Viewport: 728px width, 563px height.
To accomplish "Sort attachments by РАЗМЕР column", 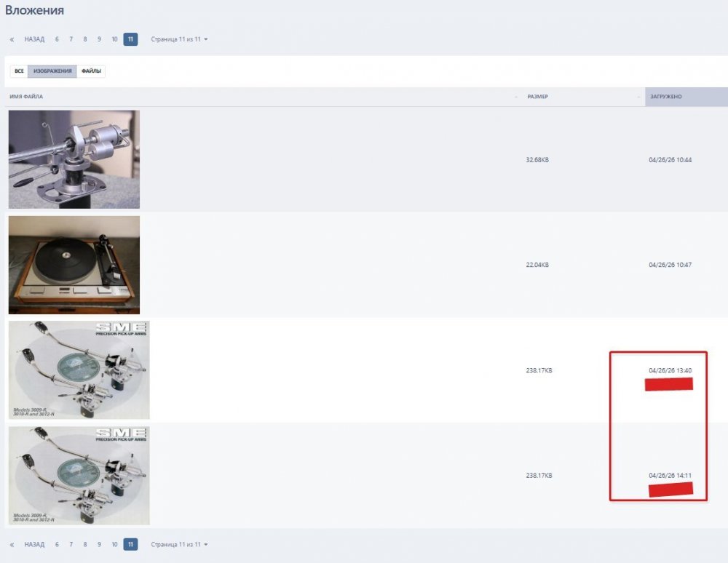I will 538,97.
